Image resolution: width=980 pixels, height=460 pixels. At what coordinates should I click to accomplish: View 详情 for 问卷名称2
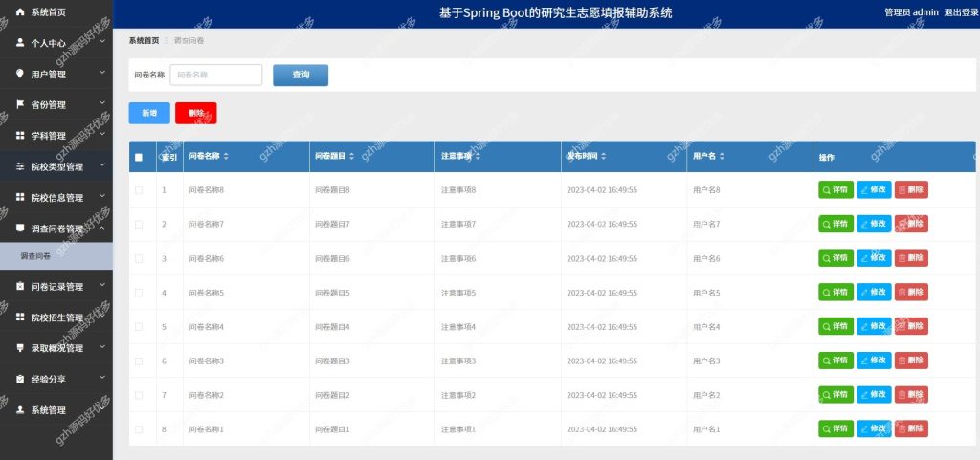835,394
